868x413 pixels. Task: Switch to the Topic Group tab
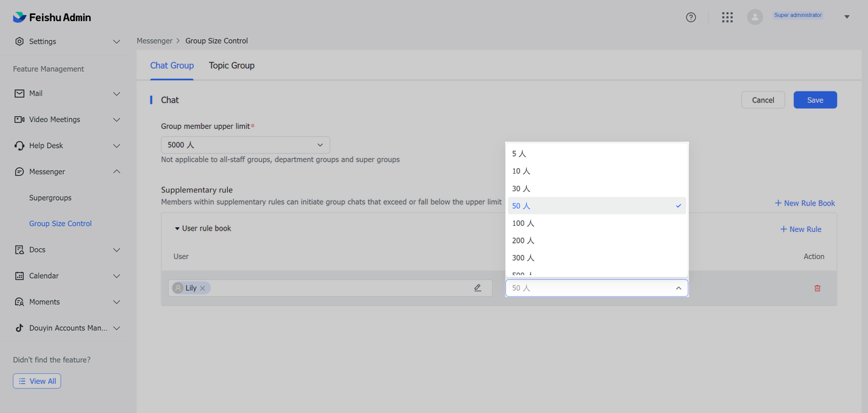pyautogui.click(x=232, y=65)
